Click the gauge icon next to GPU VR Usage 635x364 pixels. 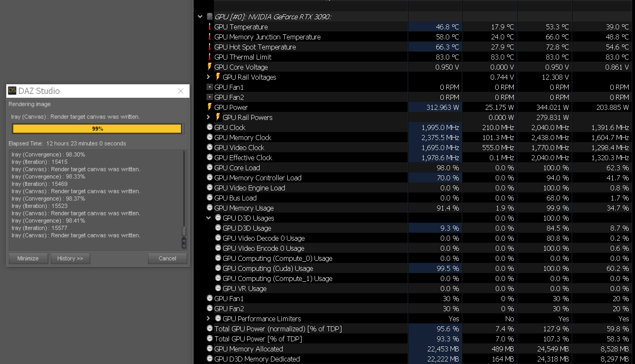(218, 288)
